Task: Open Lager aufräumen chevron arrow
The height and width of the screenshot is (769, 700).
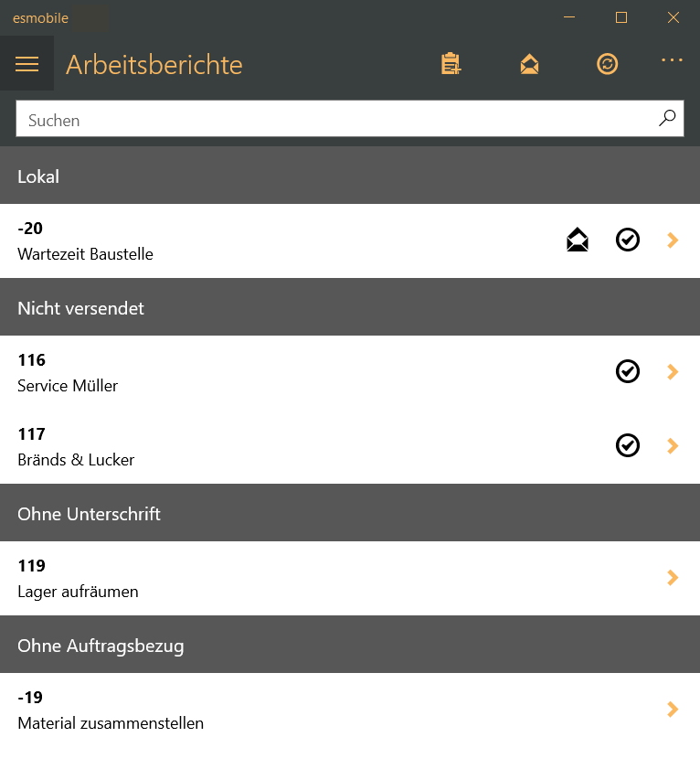Action: [673, 577]
